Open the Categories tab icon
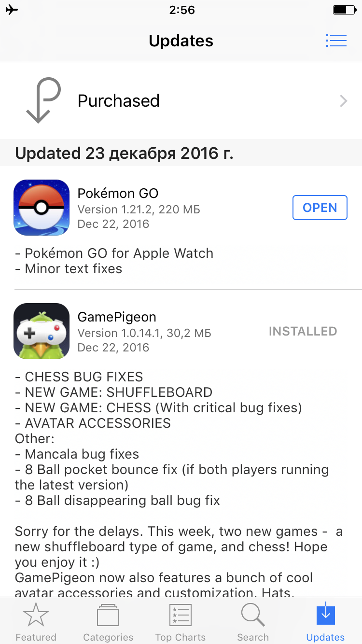The width and height of the screenshot is (362, 644). pyautogui.click(x=108, y=616)
